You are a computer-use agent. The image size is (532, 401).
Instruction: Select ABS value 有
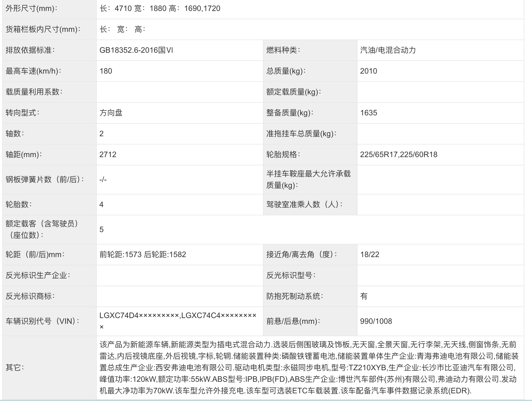click(364, 296)
